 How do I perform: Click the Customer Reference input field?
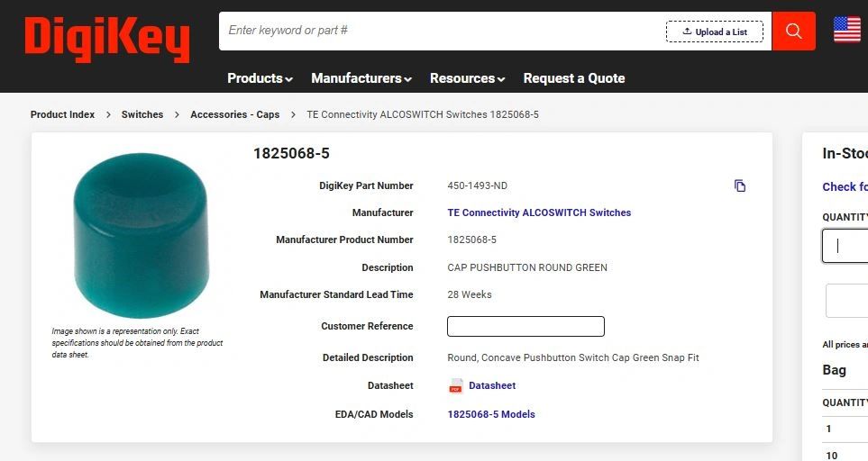point(525,327)
